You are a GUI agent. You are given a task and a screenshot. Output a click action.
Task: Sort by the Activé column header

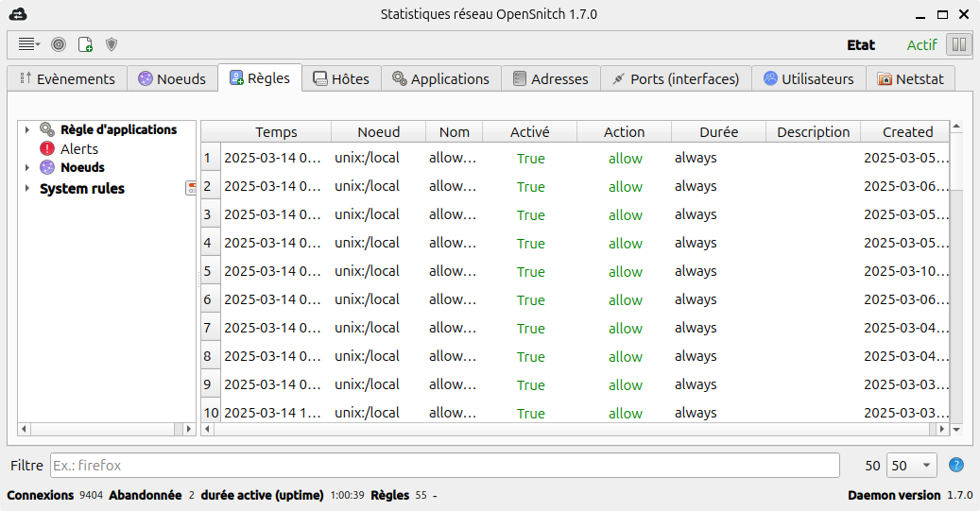[530, 132]
